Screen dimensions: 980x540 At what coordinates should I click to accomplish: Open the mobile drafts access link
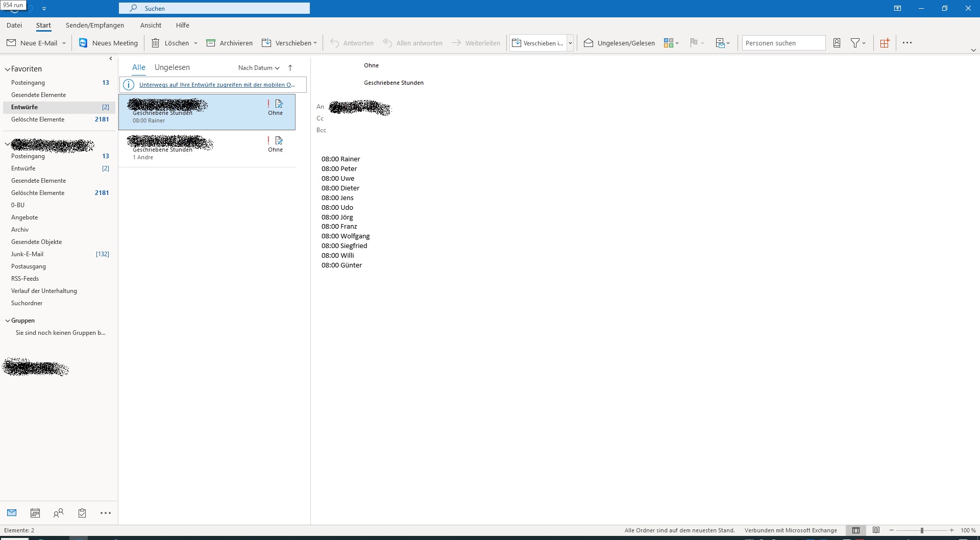pos(217,85)
